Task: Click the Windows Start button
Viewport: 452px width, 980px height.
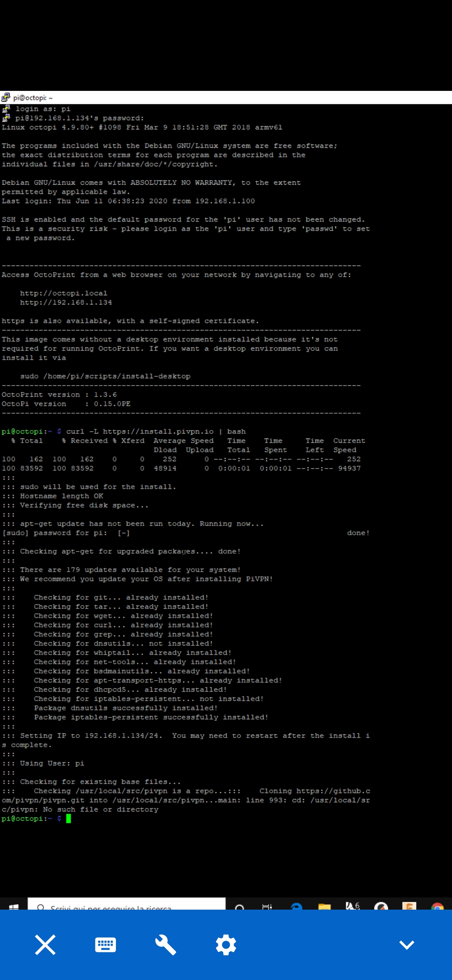Action: [14, 906]
